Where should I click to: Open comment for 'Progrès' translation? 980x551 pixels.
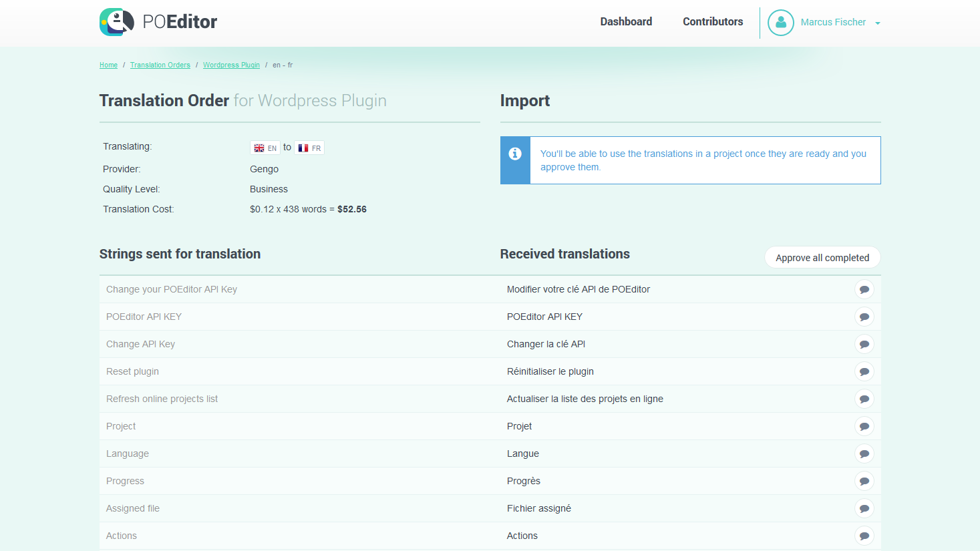tap(864, 481)
